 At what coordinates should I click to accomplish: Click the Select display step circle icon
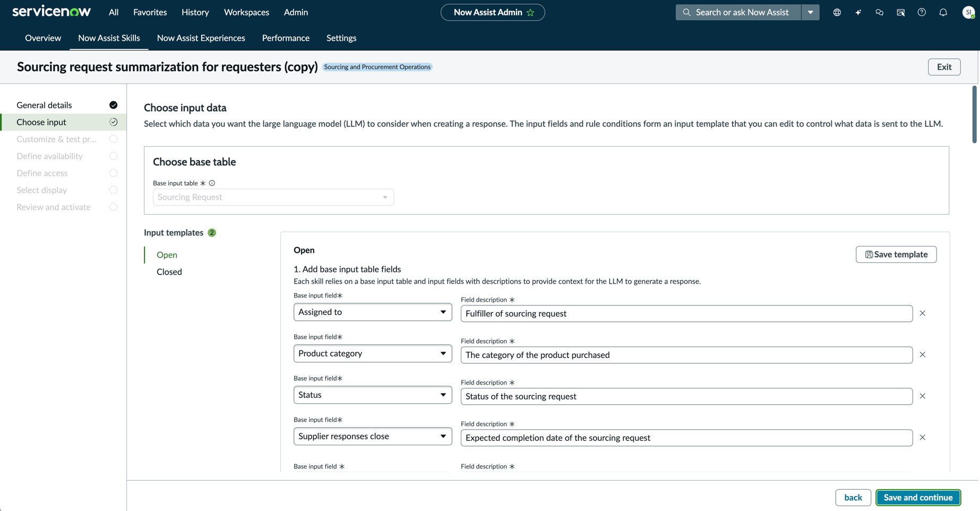(x=114, y=190)
